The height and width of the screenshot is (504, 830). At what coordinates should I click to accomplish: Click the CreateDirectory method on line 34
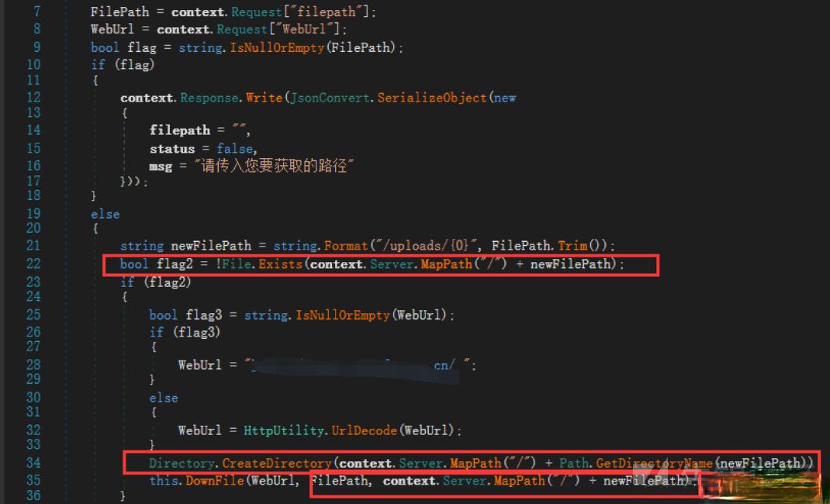click(276, 463)
